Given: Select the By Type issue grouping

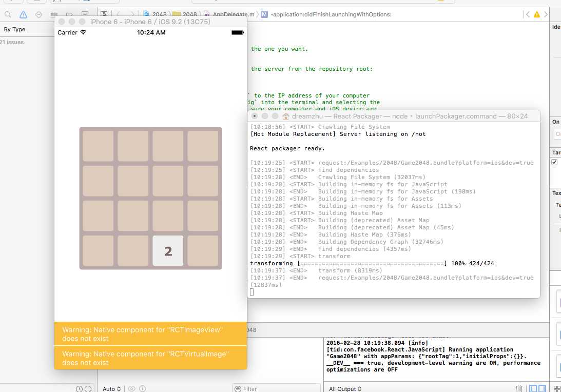Looking at the screenshot, I should pyautogui.click(x=14, y=29).
